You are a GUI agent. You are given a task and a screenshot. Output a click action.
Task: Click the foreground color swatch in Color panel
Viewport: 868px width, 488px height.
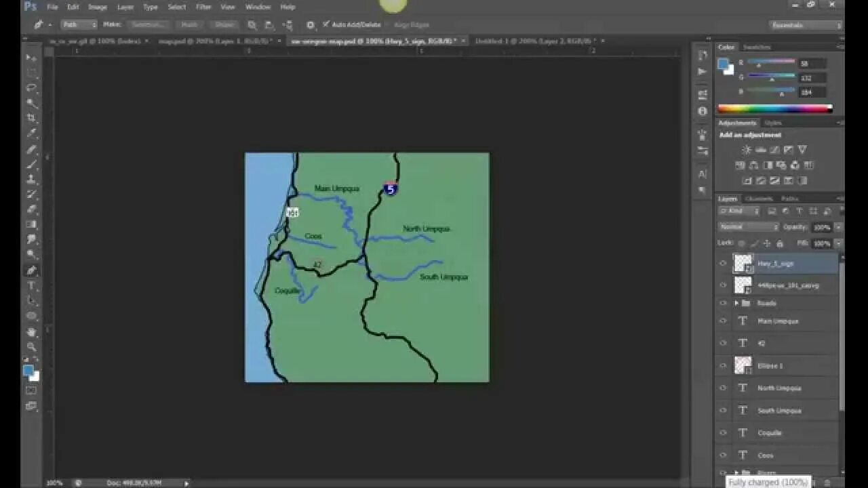click(x=723, y=64)
